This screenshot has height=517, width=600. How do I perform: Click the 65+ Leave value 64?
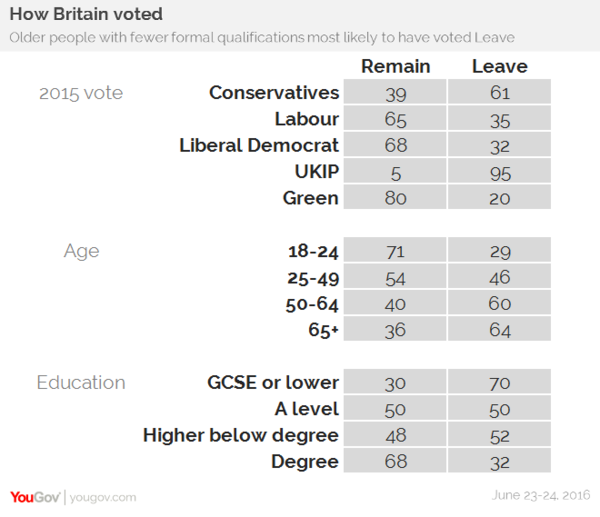pos(499,329)
